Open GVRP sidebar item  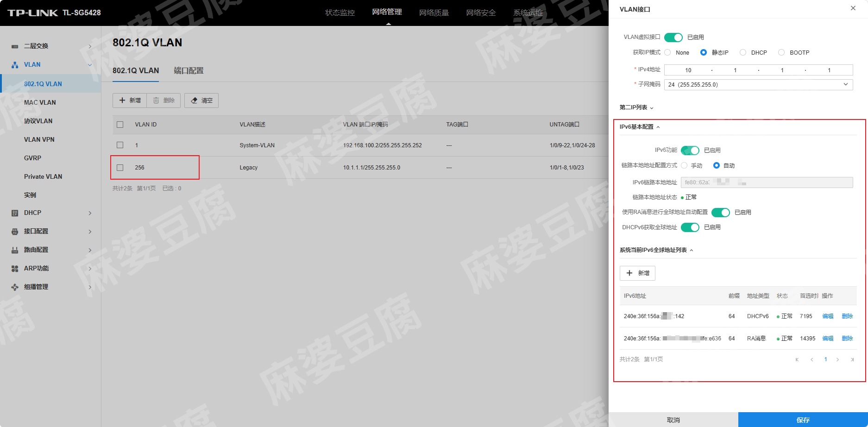(32, 158)
